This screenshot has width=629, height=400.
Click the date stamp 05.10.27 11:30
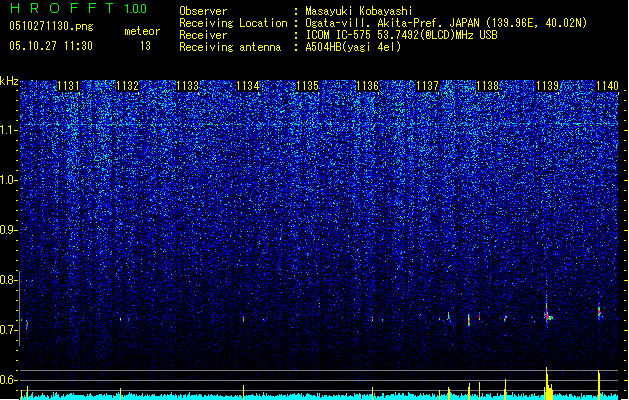pyautogui.click(x=51, y=46)
